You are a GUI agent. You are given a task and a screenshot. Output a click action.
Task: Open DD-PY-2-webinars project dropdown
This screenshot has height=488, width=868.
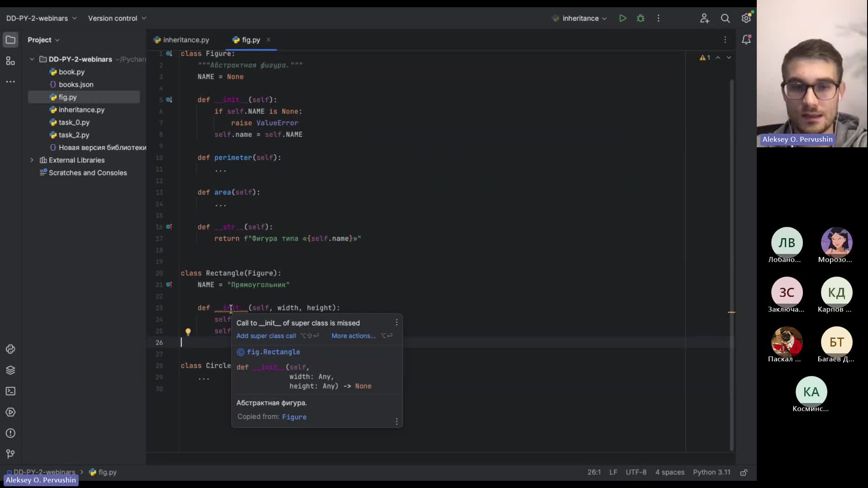41,19
